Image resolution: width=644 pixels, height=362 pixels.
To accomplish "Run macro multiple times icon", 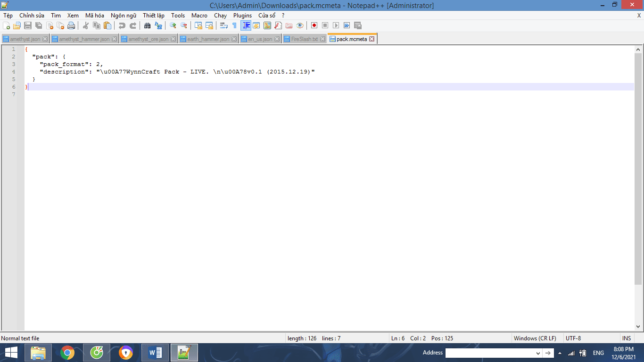I will [x=347, y=25].
